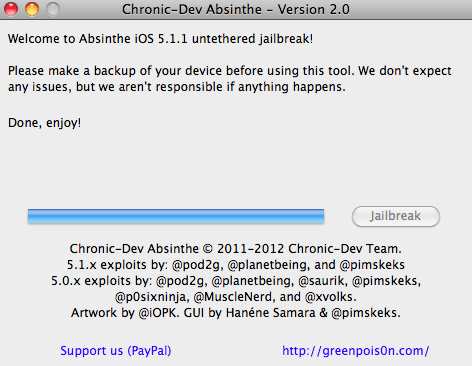Screen dimensions: 472x366
Task: Click the backup warning paragraph text
Action: [230, 79]
